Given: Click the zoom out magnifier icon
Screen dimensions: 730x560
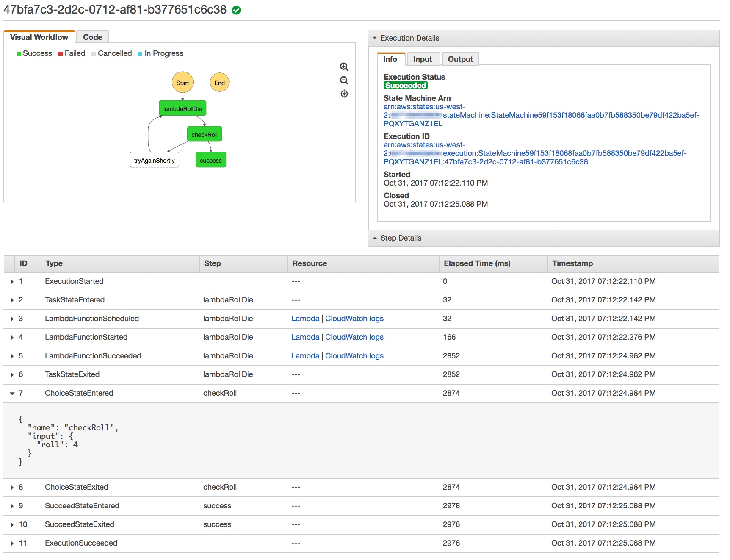Looking at the screenshot, I should [344, 80].
